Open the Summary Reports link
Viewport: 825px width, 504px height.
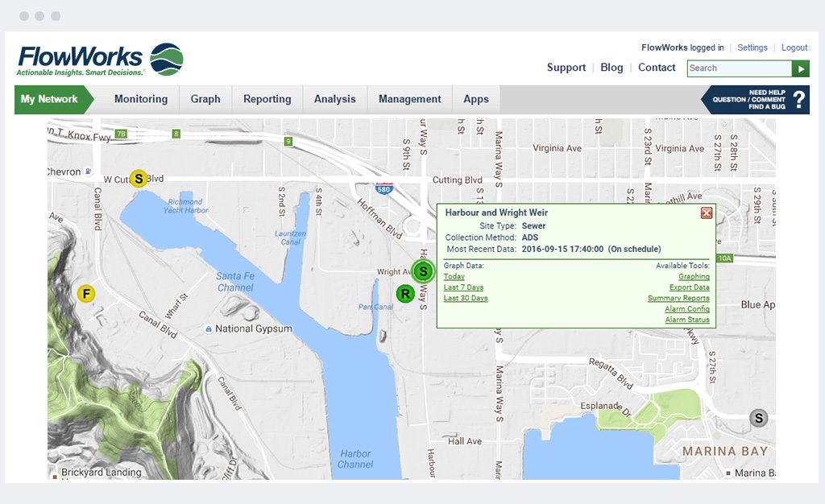[678, 298]
